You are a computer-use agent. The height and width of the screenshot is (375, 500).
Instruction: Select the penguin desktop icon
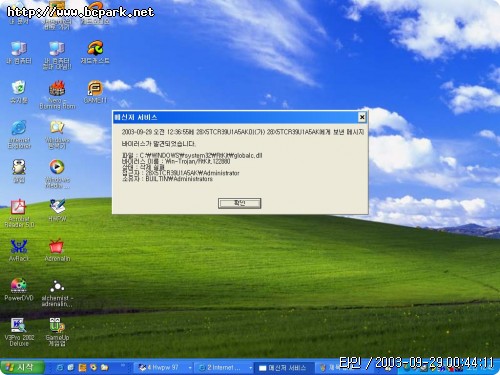click(19, 171)
